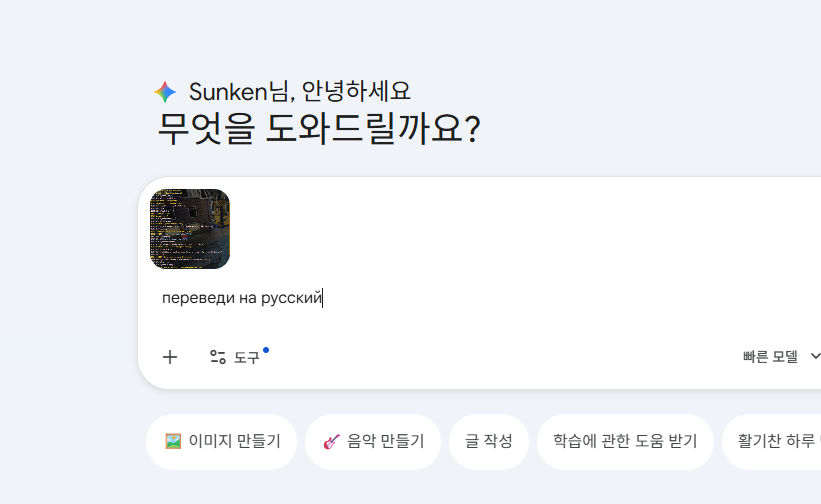821x504 pixels.
Task: Open the attached dark screenshot thumbnail
Action: tap(190, 229)
